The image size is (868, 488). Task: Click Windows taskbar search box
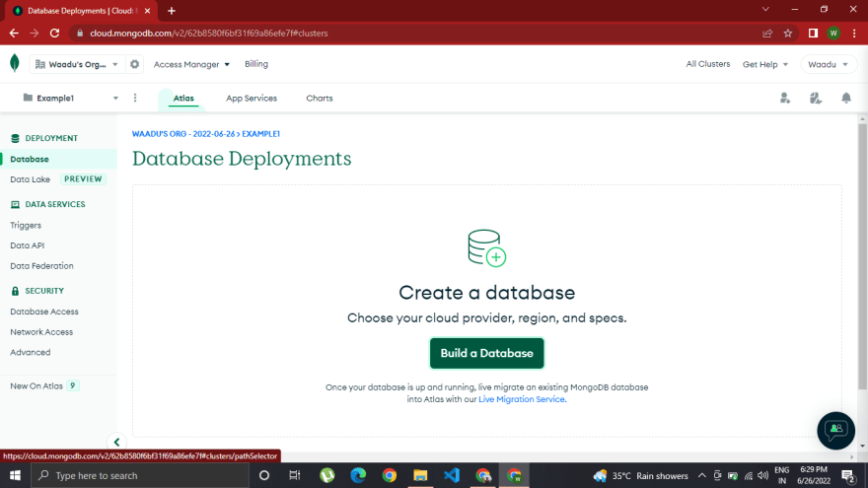click(139, 475)
